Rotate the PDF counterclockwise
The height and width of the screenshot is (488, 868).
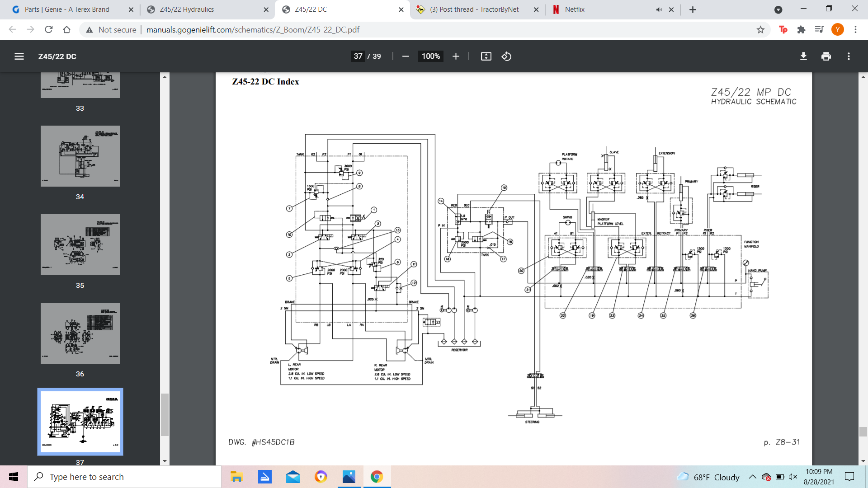[506, 56]
